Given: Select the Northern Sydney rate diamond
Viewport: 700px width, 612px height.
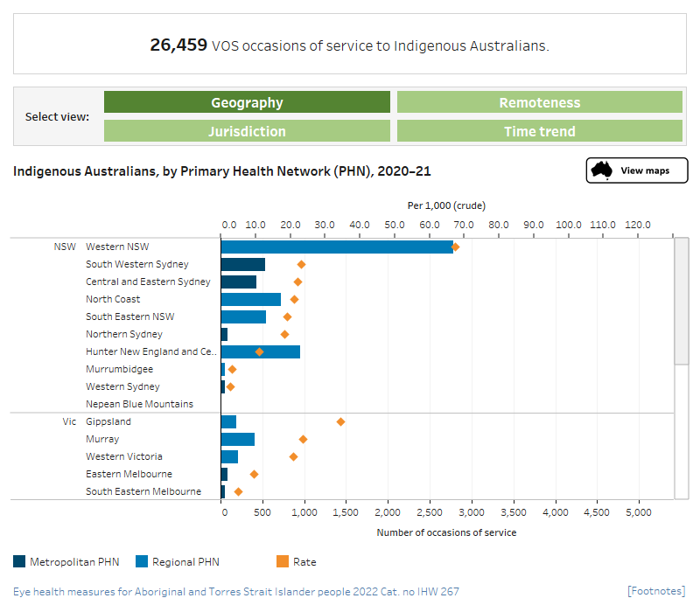Looking at the screenshot, I should [x=284, y=334].
